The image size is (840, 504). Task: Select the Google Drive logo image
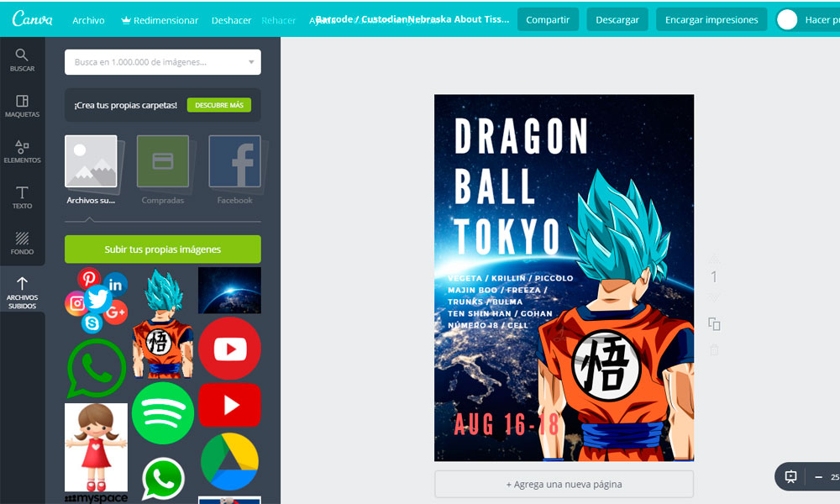coord(229,461)
